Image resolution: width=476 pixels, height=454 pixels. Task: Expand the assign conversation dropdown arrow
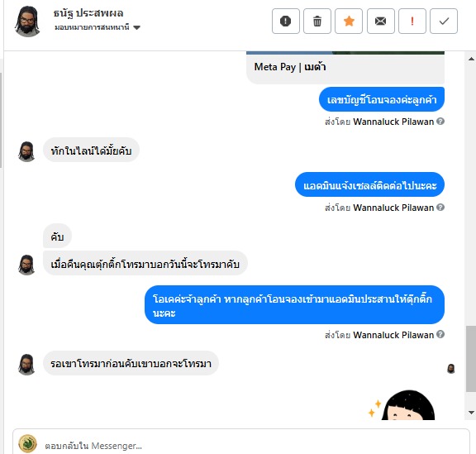[x=136, y=27]
